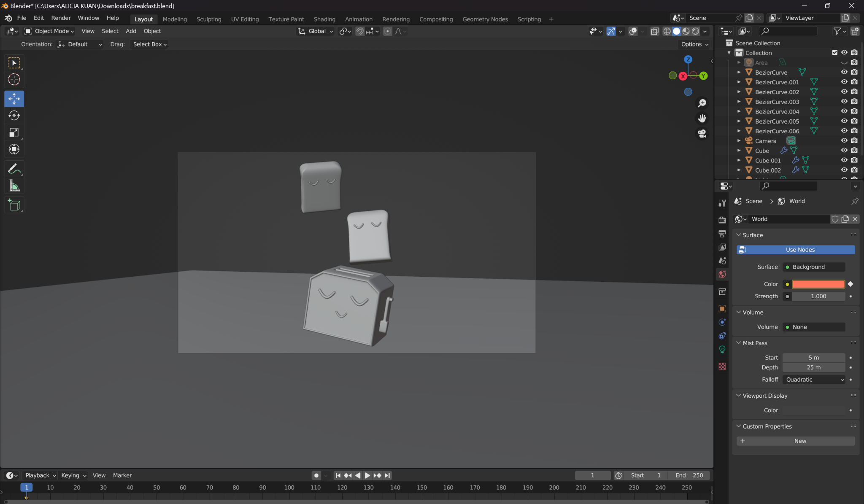Switch to rendered viewport shading

[696, 31]
